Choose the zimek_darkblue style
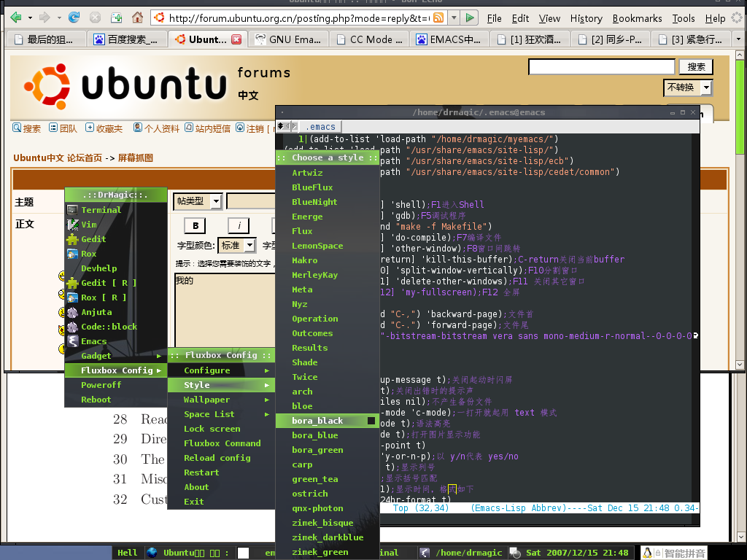 click(x=328, y=537)
